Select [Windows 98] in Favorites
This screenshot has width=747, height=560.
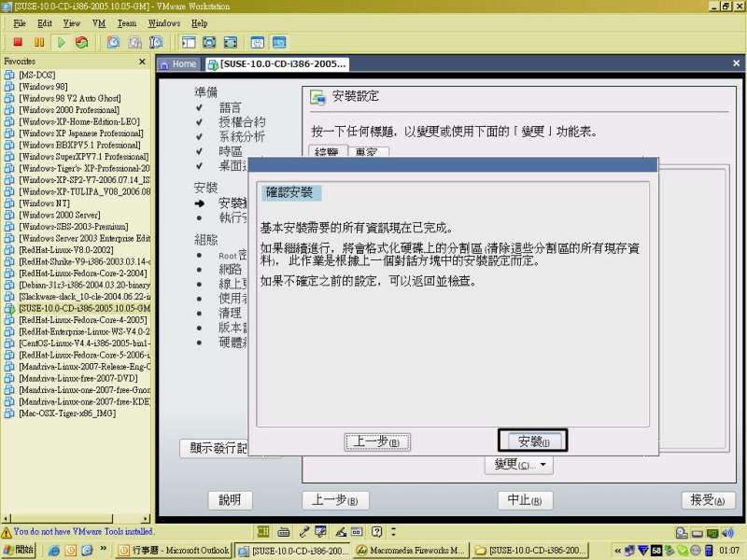(x=43, y=87)
